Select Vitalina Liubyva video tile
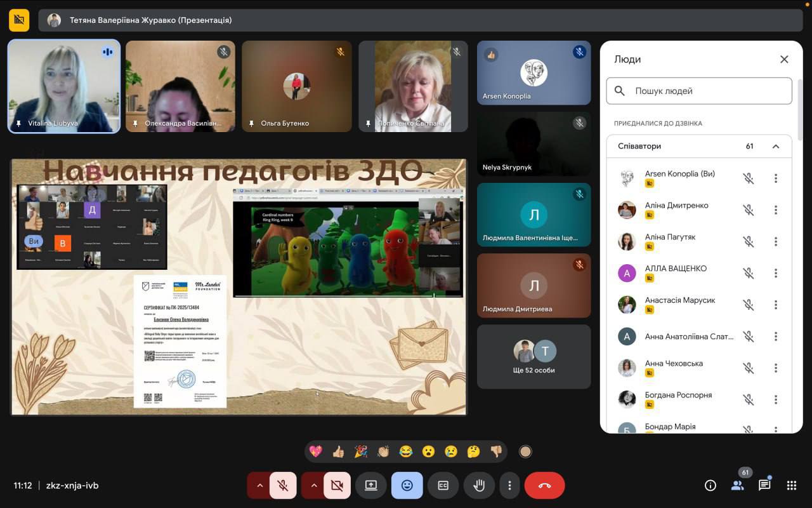Image resolution: width=812 pixels, height=508 pixels. pyautogui.click(x=64, y=86)
